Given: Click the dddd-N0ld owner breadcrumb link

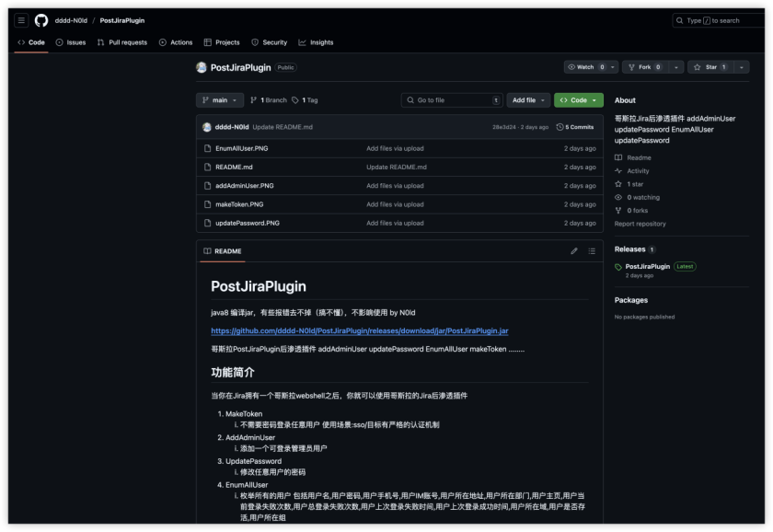Looking at the screenshot, I should tap(71, 20).
